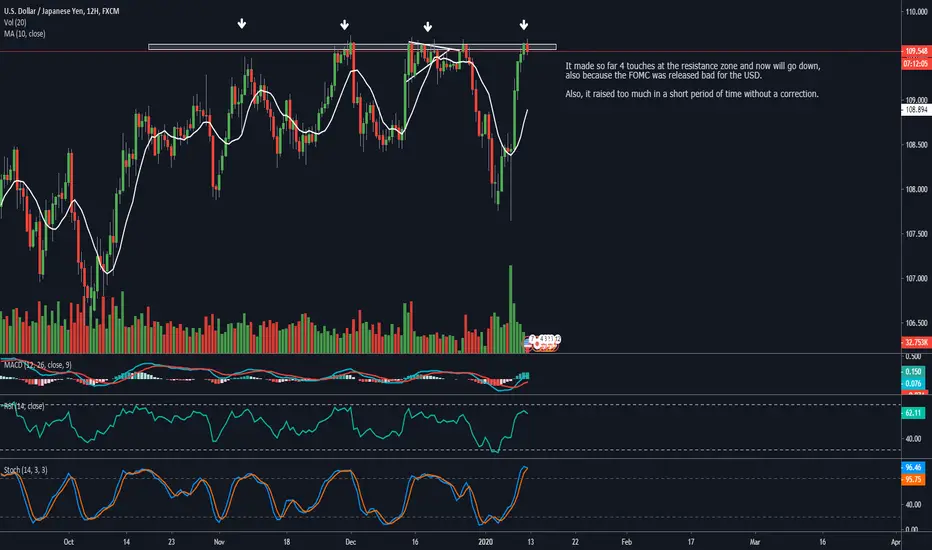The height and width of the screenshot is (550, 932).
Task: Click the Dec label on time axis
Action: click(x=350, y=542)
